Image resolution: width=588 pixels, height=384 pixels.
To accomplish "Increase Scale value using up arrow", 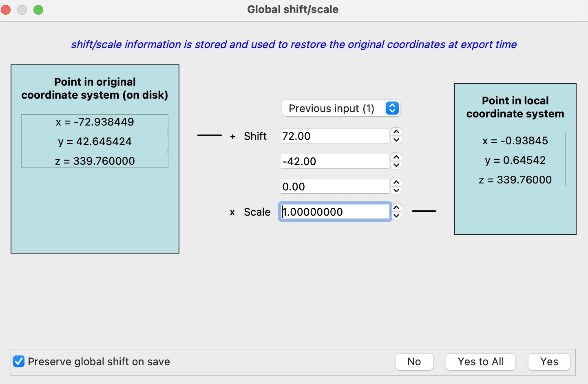I will pos(396,208).
